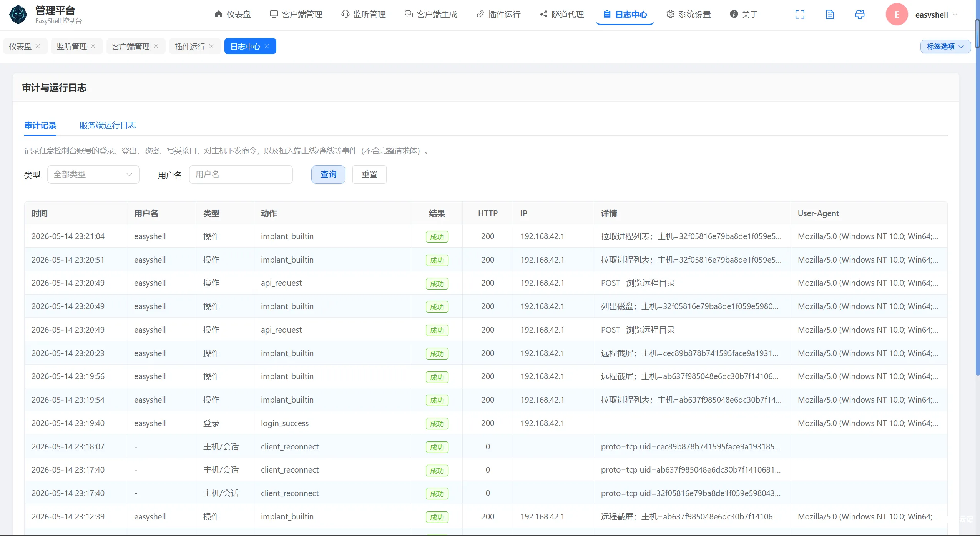Focus the 用户名 input field
This screenshot has height=536, width=980.
pyautogui.click(x=241, y=175)
